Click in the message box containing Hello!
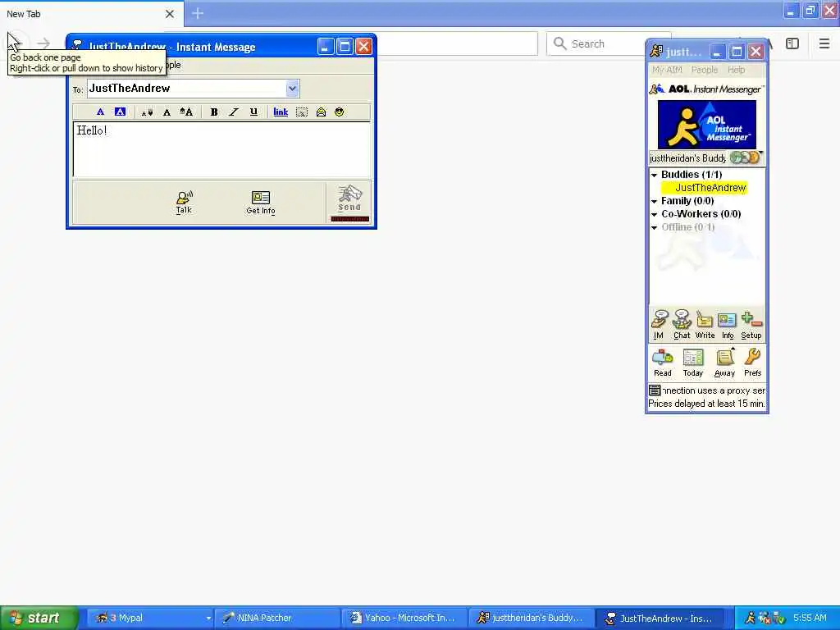Image resolution: width=840 pixels, height=630 pixels. (x=221, y=149)
